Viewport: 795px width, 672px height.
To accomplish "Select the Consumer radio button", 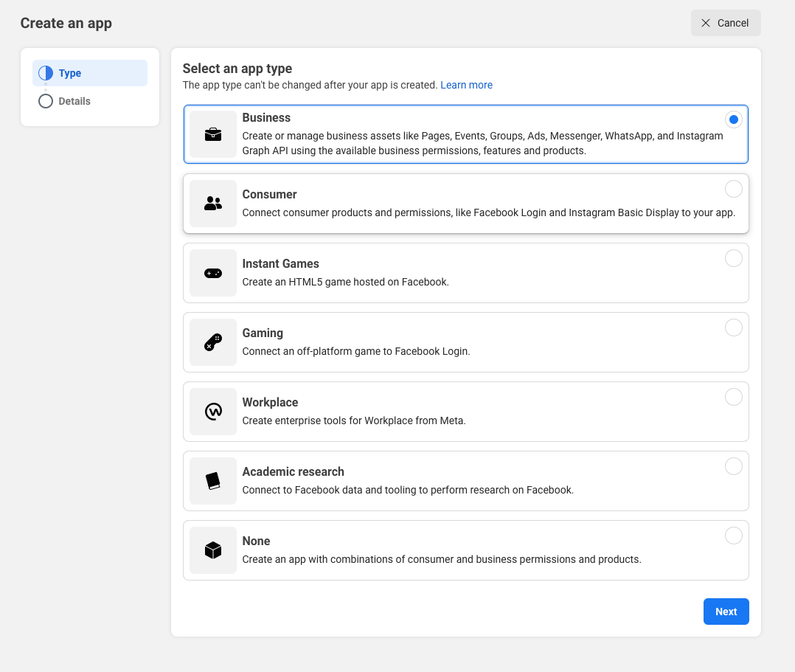I will [x=734, y=189].
